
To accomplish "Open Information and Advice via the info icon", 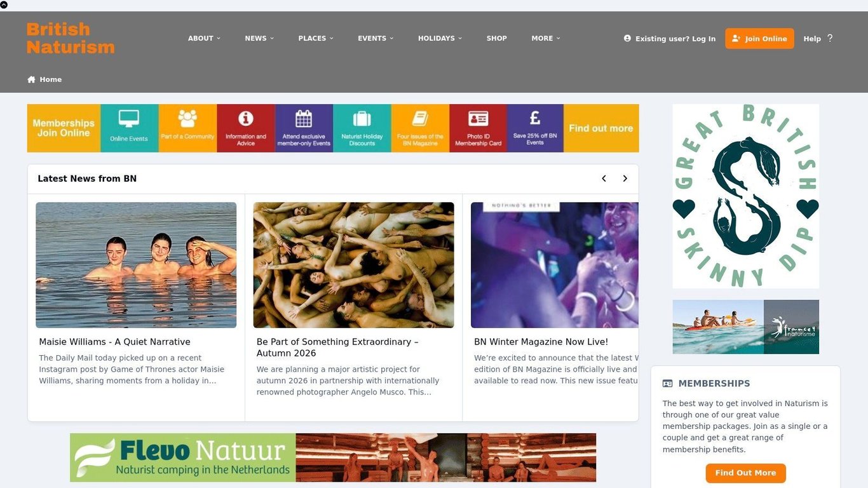I will coord(245,119).
